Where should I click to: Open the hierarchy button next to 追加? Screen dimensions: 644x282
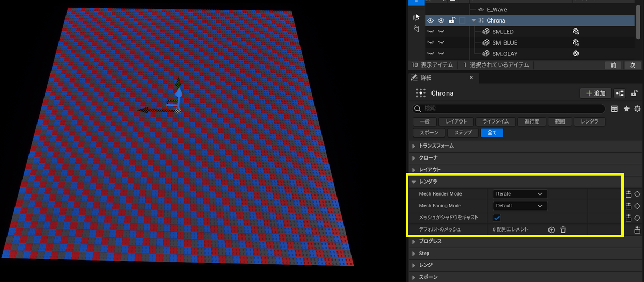pyautogui.click(x=620, y=93)
